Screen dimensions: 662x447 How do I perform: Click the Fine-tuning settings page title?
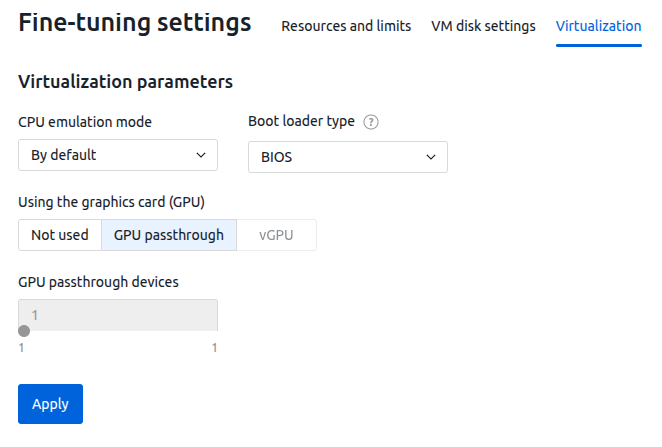(135, 23)
